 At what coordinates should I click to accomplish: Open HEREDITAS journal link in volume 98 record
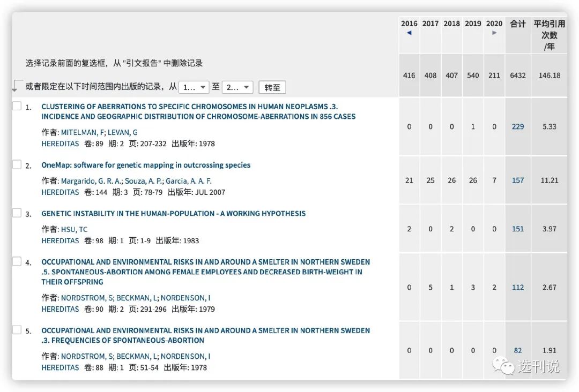pos(60,241)
